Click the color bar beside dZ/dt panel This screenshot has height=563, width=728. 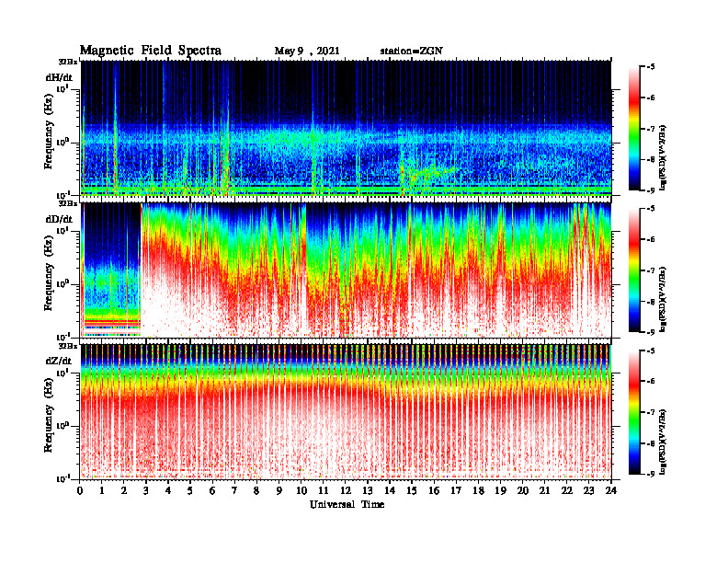point(634,412)
